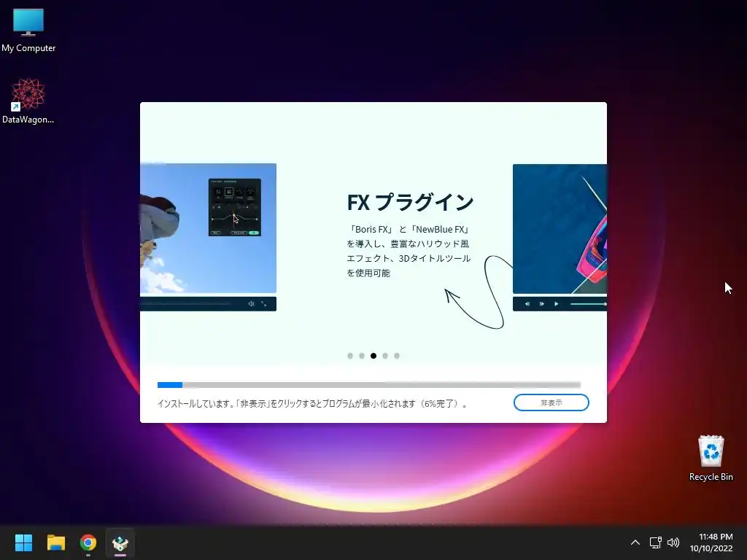Open My Computer desktop icon
The image size is (747, 560).
click(x=28, y=31)
